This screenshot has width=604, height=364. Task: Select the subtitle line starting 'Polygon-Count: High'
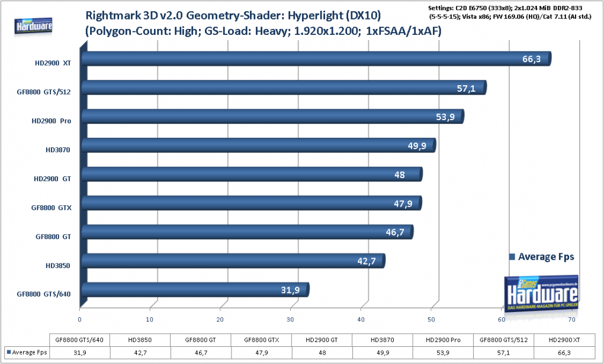click(263, 31)
